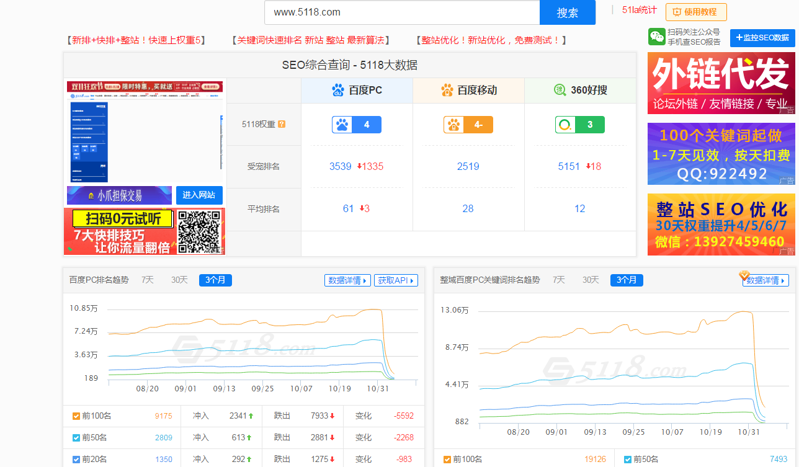Open the 小爪担保交易 banner

(119, 195)
